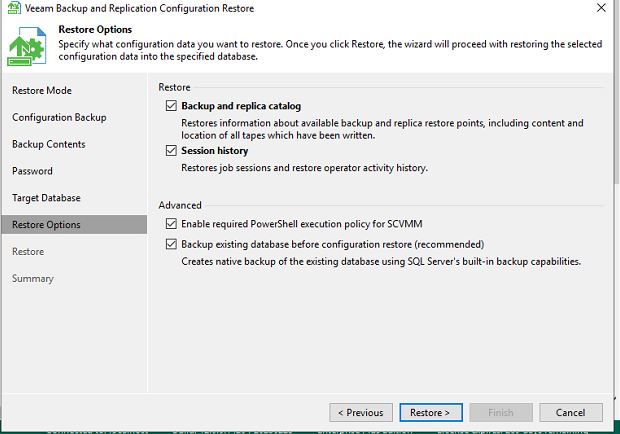Open the Summary step in sidebar
This screenshot has height=434, width=620.
point(32,279)
